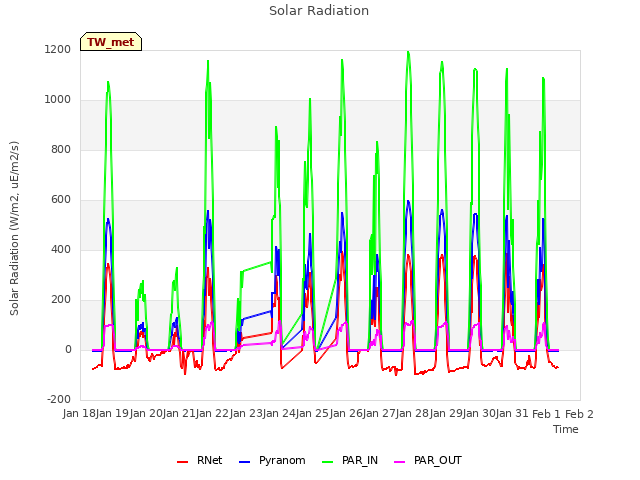Click the Pyranom legend entry
Image resolution: width=640 pixels, height=480 pixels.
272,460
